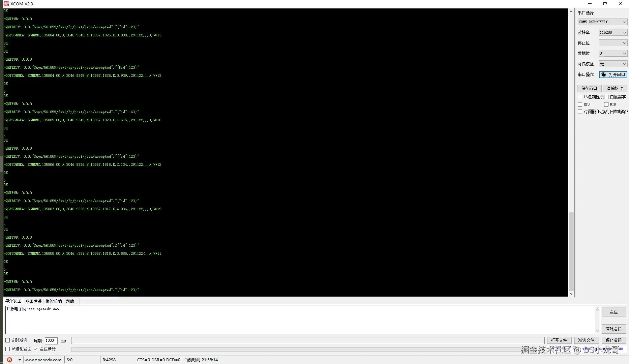Click the GNRMC line with time 135807.00
Screen dimensions: 629x364
pyautogui.click(x=83, y=209)
